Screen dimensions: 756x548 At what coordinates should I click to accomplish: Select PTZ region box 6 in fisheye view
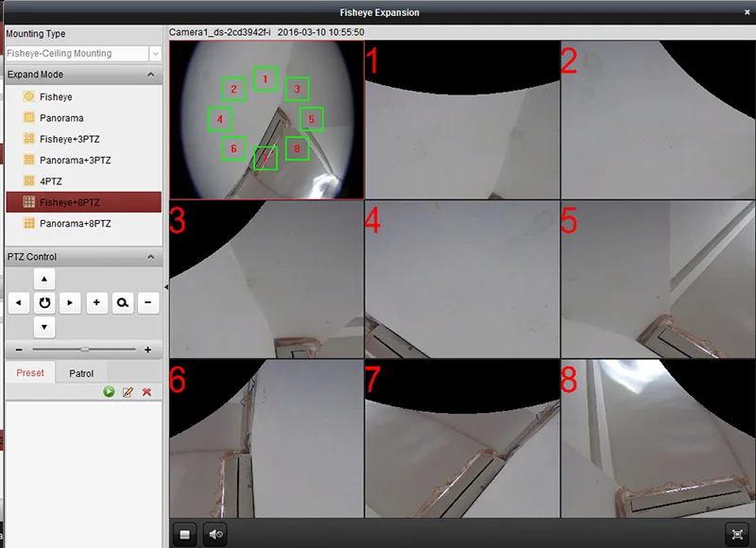[233, 148]
